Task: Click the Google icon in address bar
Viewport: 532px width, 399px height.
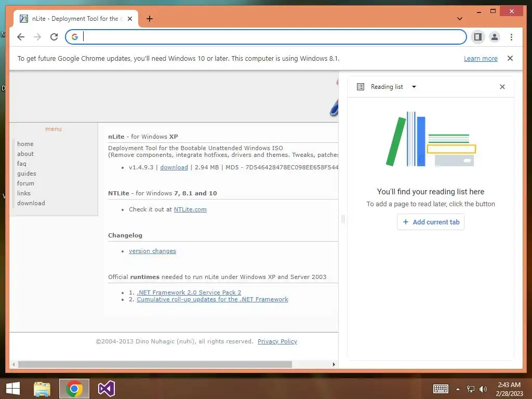Action: point(75,37)
